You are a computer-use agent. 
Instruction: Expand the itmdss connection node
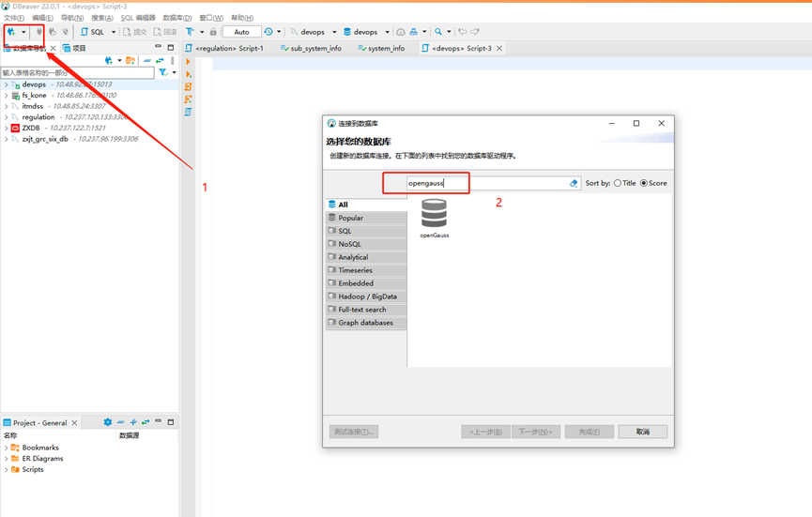pyautogui.click(x=7, y=106)
